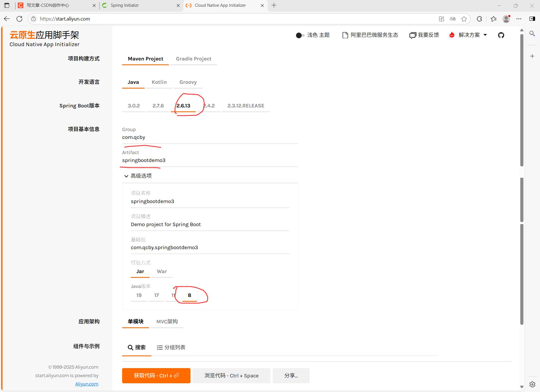Close the Spring Initializr tab
Image resolution: width=540 pixels, height=392 pixels.
pos(178,5)
